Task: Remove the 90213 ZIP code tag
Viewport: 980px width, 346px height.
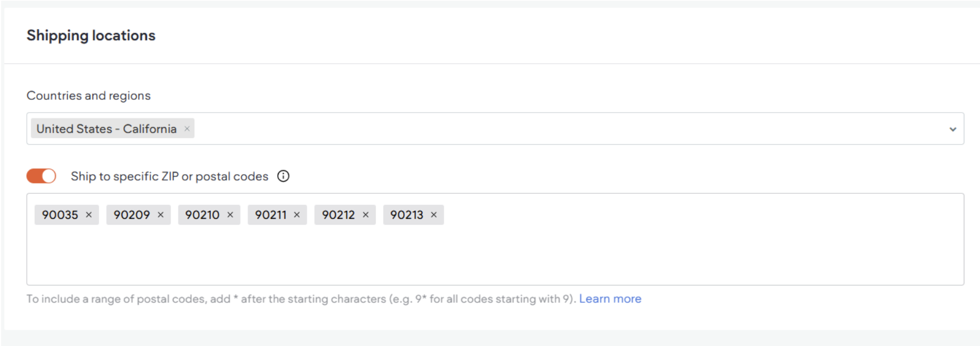Action: coord(434,214)
